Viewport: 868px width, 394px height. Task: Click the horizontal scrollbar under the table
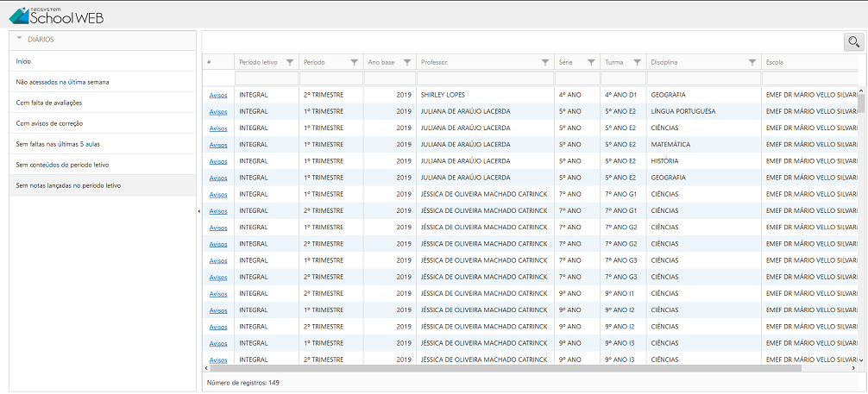tap(518, 368)
